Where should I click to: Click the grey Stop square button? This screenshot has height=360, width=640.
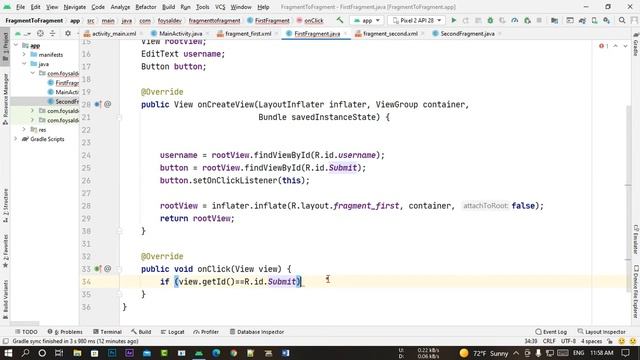point(539,20)
